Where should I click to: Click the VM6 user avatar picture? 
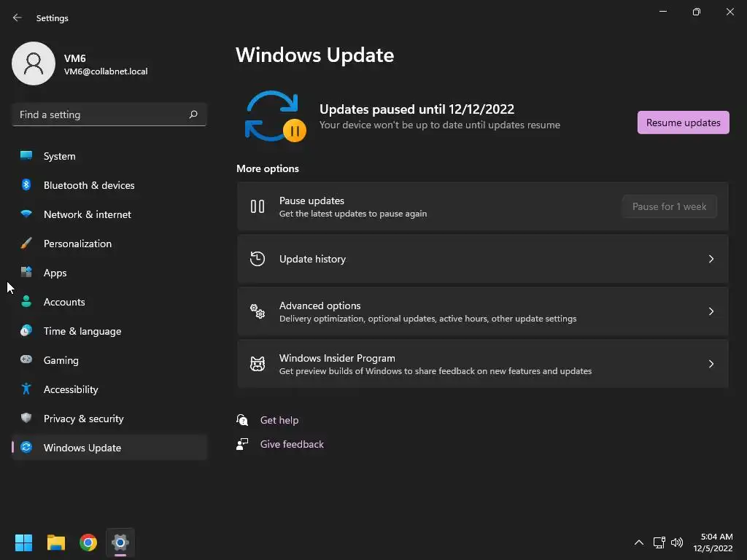click(34, 63)
